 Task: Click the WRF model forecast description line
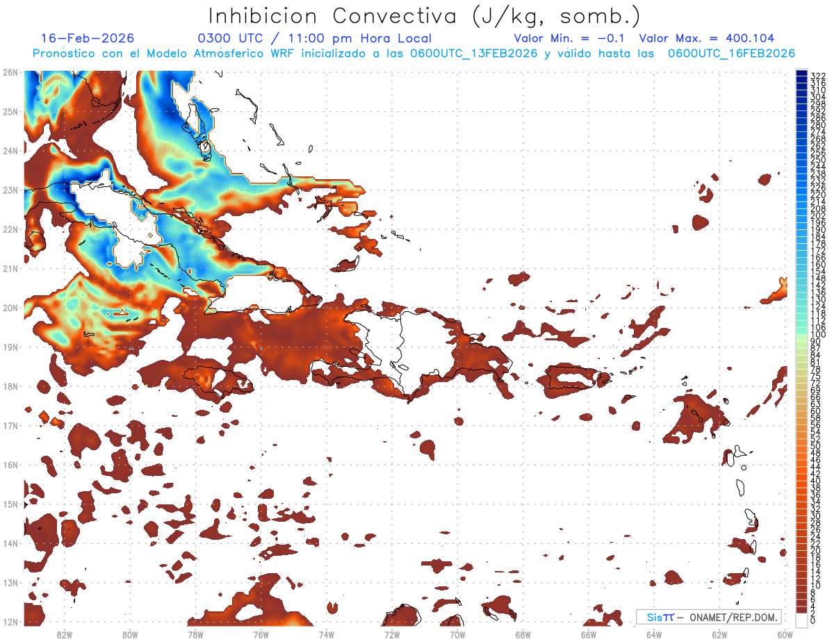414,53
